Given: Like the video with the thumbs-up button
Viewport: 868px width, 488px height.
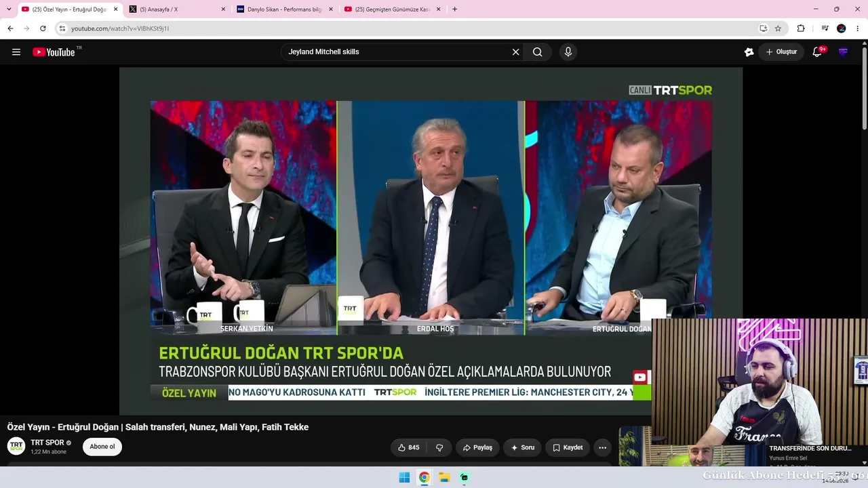Looking at the screenshot, I should click(409, 447).
